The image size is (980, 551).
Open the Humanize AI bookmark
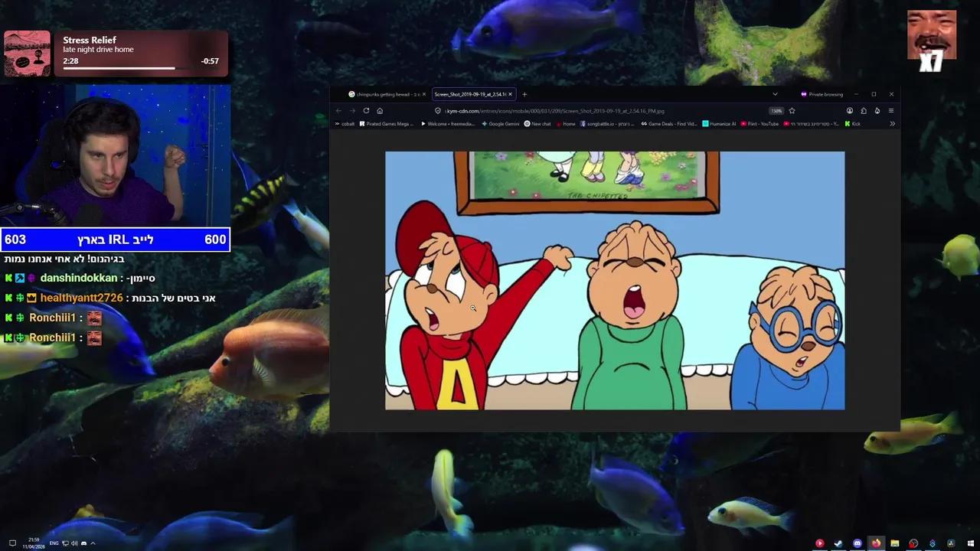(719, 124)
